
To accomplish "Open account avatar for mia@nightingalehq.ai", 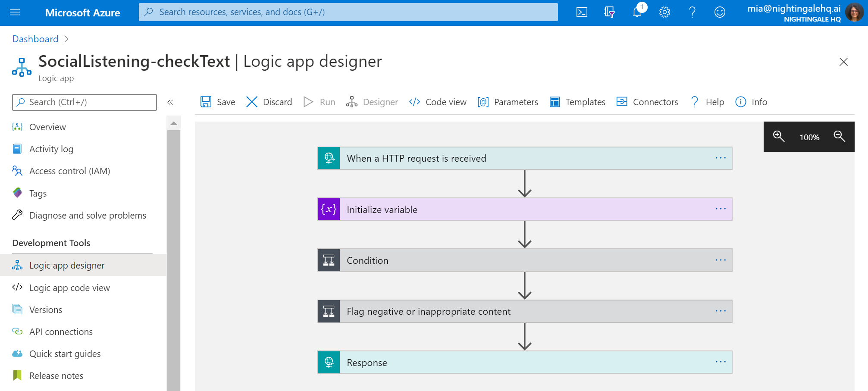I will point(854,12).
